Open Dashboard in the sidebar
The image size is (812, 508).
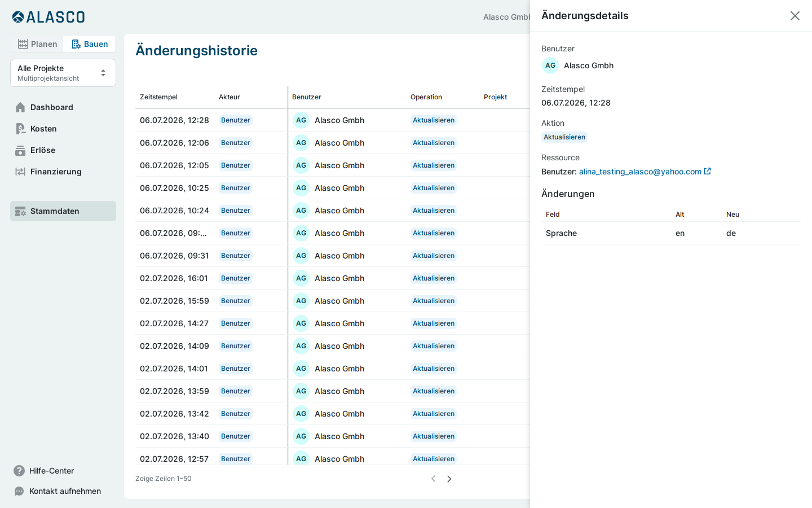point(63,107)
